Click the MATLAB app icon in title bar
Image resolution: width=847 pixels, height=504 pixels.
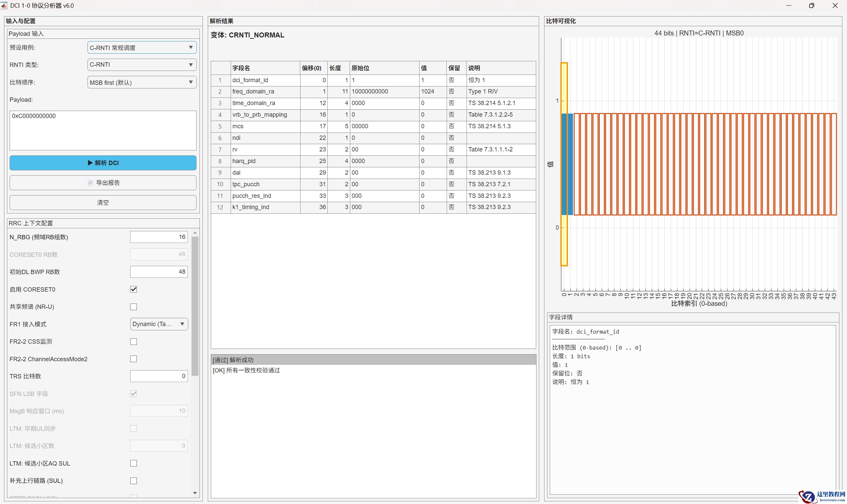click(x=4, y=5)
